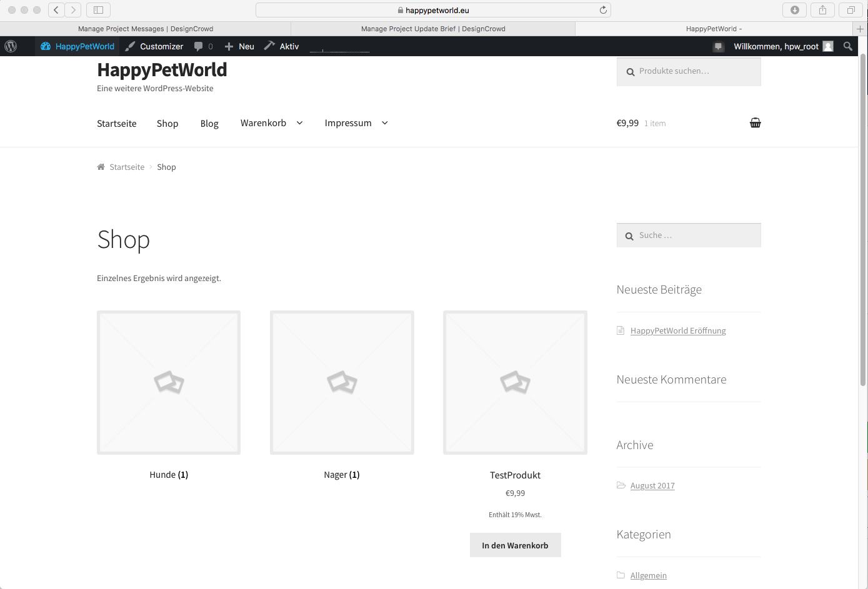Switch to Manage Project Update Brief tab
The image size is (868, 589).
(x=433, y=29)
